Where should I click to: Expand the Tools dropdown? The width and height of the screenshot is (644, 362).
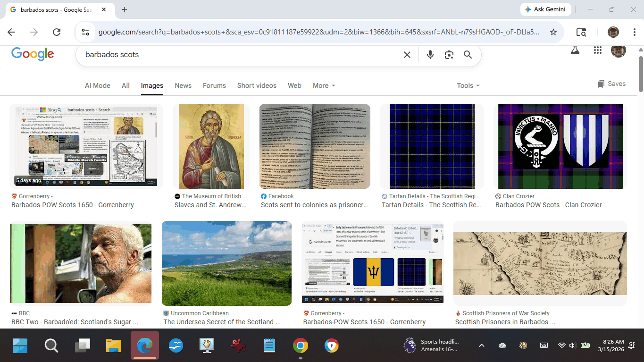click(468, 85)
